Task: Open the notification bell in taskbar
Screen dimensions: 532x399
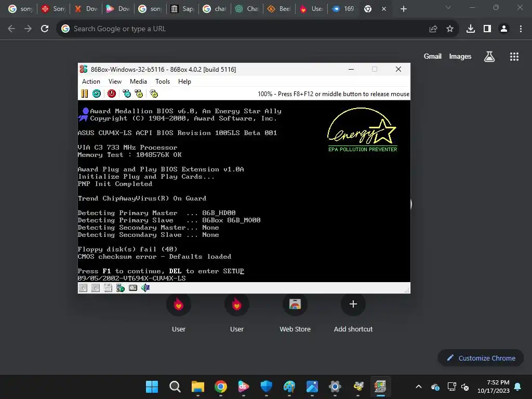Action: (518, 387)
